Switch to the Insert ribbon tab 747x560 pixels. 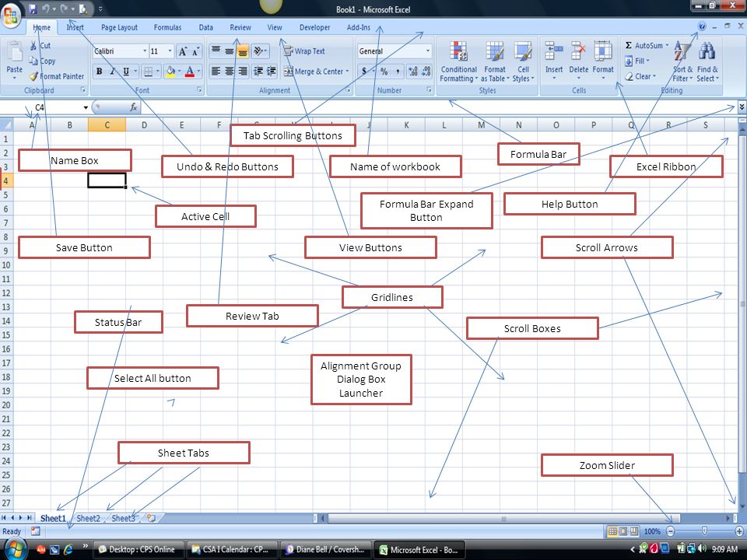click(x=75, y=28)
